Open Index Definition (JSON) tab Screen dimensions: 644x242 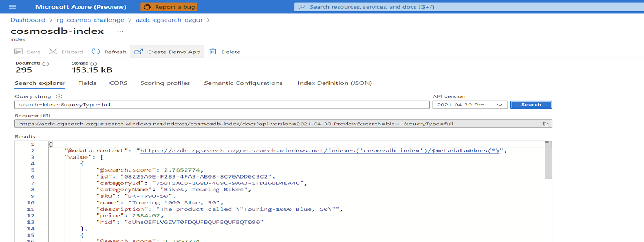tap(335, 83)
